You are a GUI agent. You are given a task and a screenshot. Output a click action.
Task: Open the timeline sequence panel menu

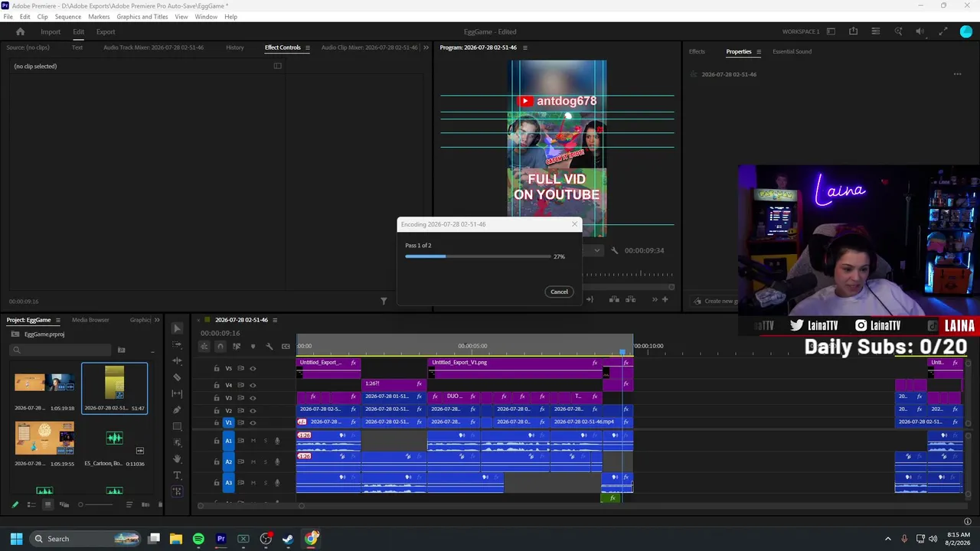(x=275, y=320)
